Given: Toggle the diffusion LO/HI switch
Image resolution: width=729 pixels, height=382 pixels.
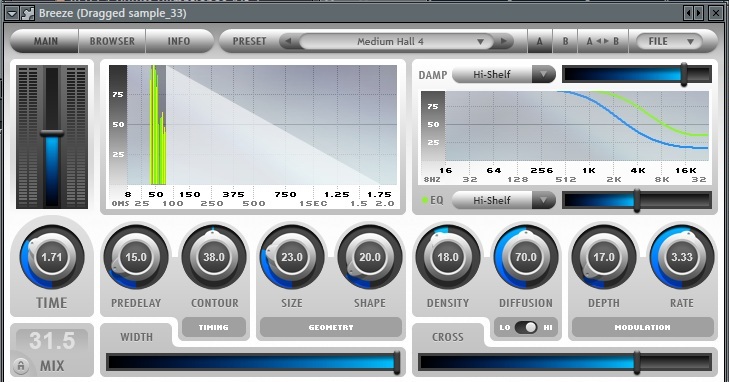Looking at the screenshot, I should tap(526, 328).
